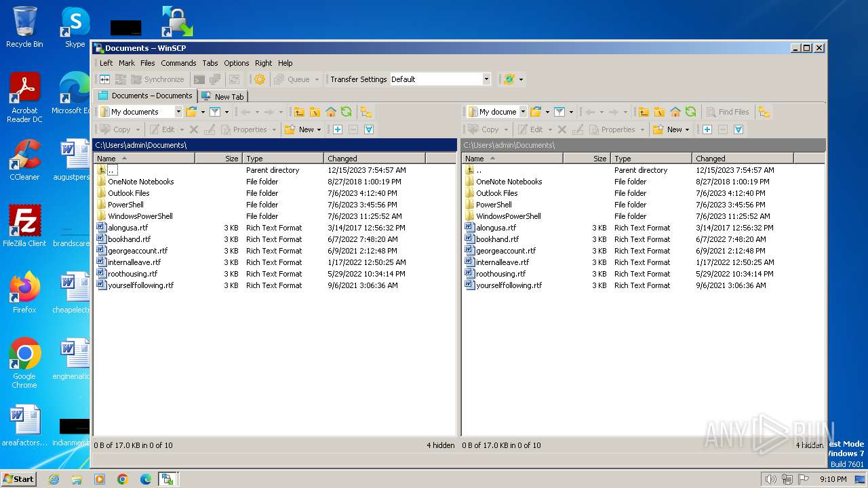Open the Help menu
The width and height of the screenshot is (868, 488).
(285, 63)
